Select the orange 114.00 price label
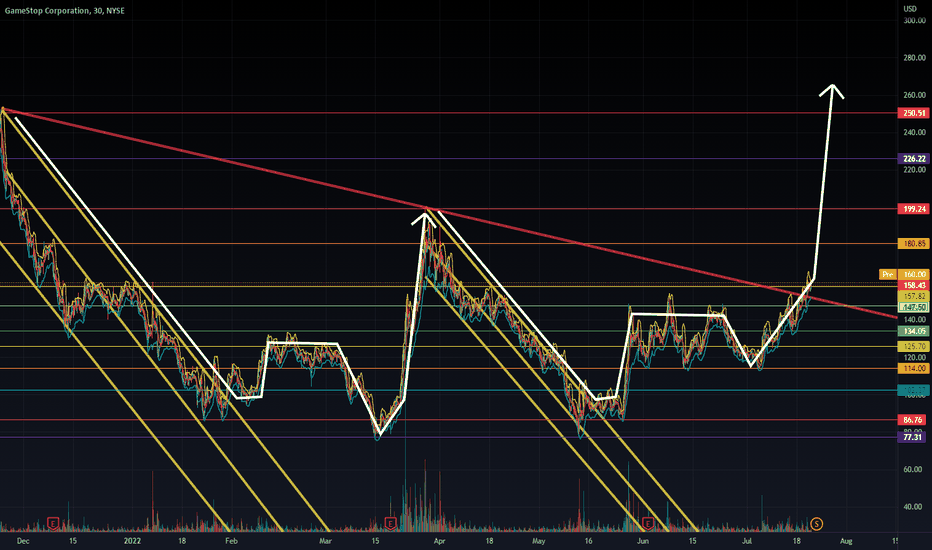 [914, 369]
